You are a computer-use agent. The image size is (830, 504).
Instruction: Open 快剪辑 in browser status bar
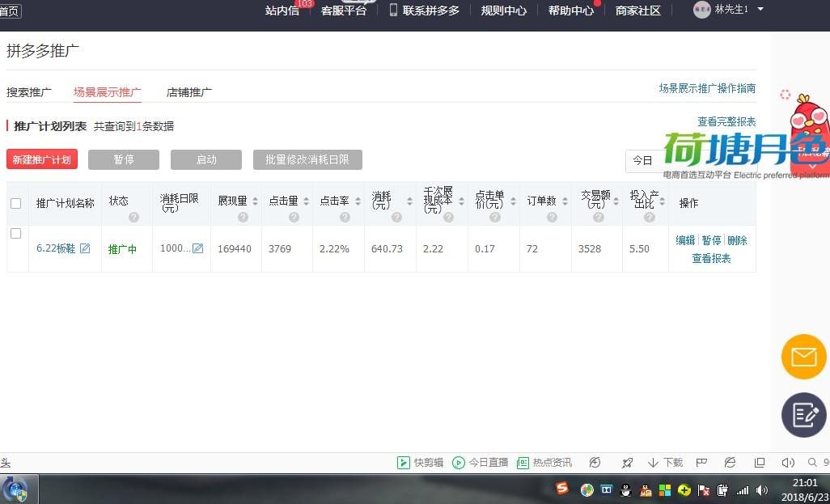[421, 463]
